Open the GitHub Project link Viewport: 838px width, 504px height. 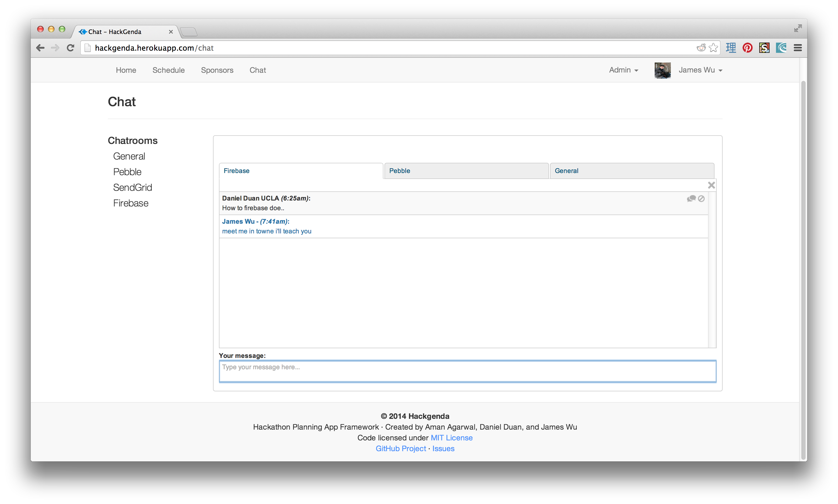point(400,448)
